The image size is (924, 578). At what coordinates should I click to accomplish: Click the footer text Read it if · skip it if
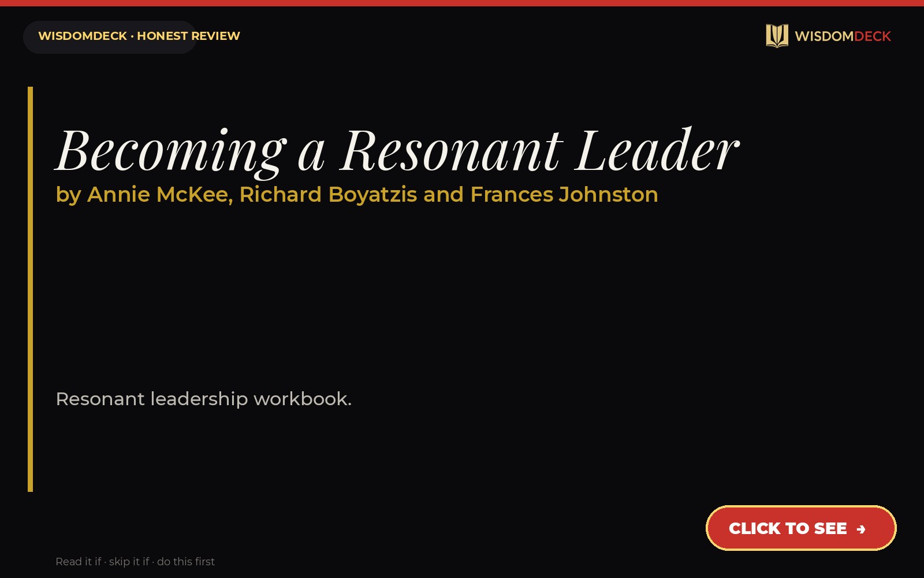(x=135, y=562)
